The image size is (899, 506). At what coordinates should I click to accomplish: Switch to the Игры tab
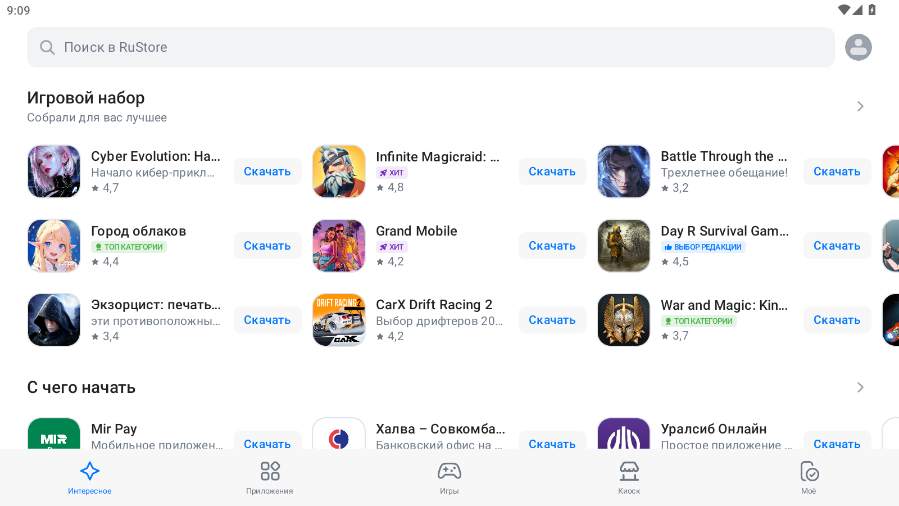[449, 478]
